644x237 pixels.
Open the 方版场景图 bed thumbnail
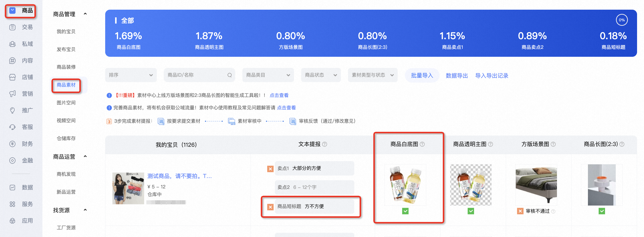tap(536, 185)
